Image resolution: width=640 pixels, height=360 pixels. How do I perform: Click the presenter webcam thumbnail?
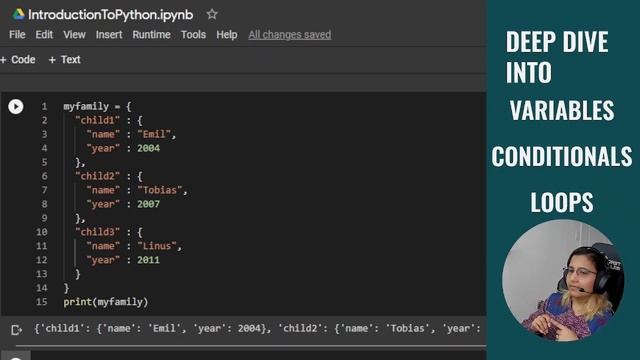[x=563, y=280]
